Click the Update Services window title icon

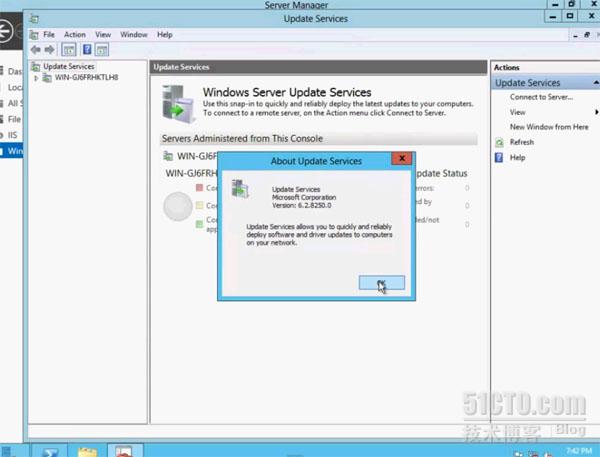[x=34, y=18]
